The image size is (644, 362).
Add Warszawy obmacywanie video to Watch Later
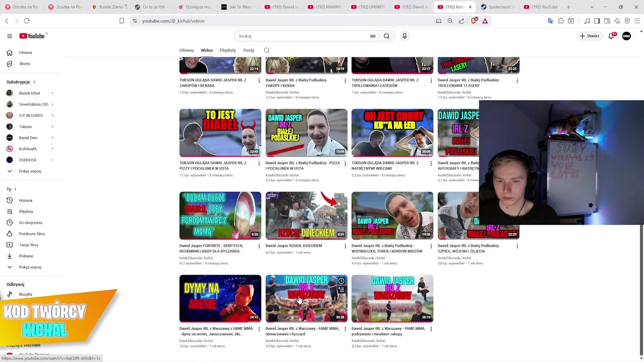click(341, 281)
